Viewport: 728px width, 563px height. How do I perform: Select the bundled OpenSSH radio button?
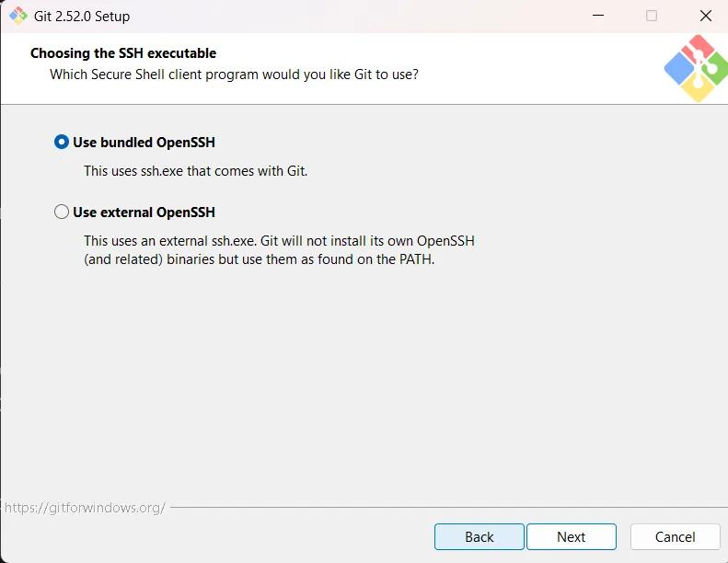tap(62, 142)
